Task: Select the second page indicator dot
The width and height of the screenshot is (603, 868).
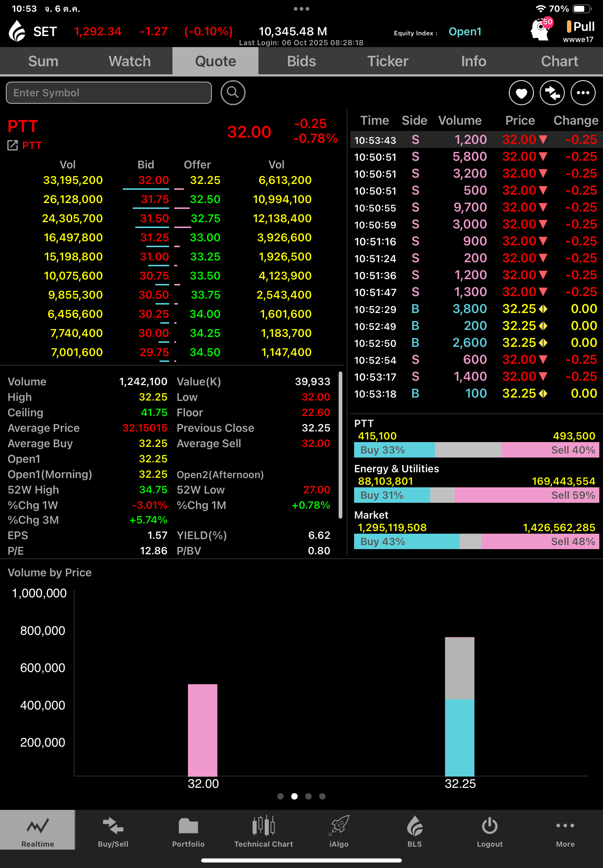Action: pyautogui.click(x=294, y=796)
